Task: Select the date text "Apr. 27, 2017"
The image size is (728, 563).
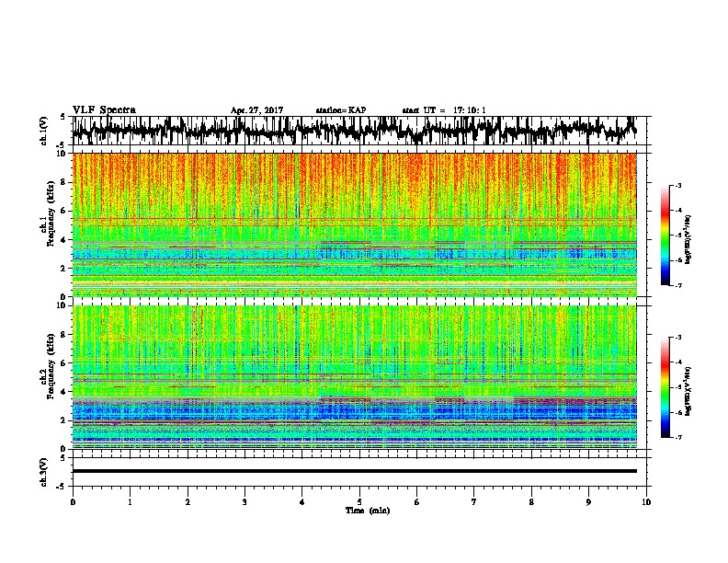Action: (256, 110)
